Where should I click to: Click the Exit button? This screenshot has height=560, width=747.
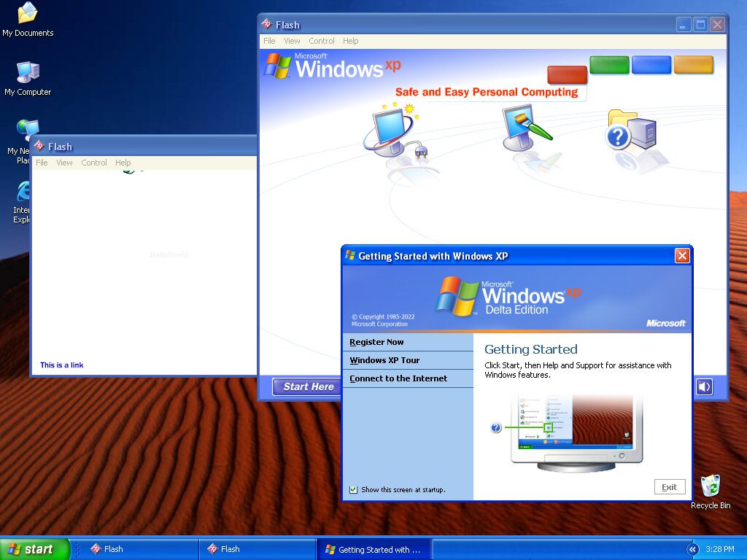pyautogui.click(x=670, y=486)
